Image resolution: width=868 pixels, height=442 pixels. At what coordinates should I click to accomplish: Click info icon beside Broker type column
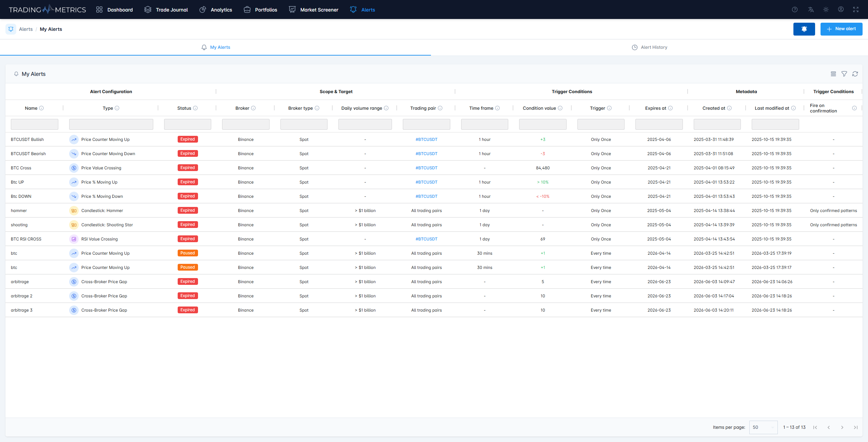[317, 108]
